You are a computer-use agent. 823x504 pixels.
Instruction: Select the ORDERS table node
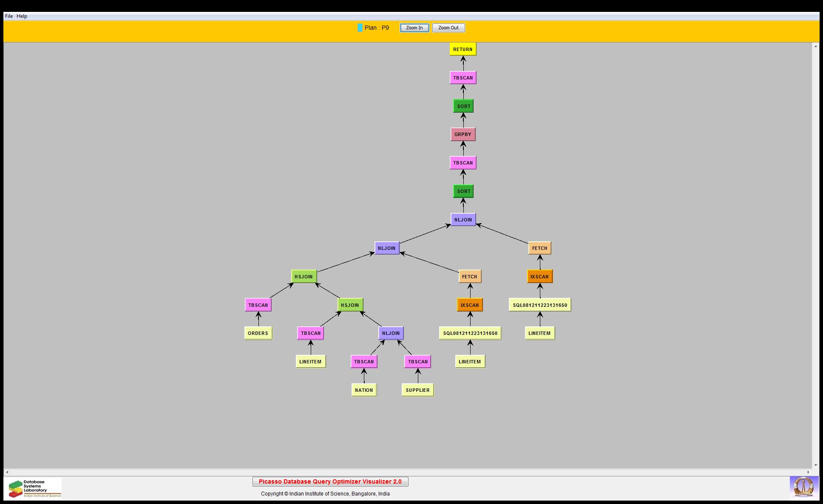coord(258,333)
